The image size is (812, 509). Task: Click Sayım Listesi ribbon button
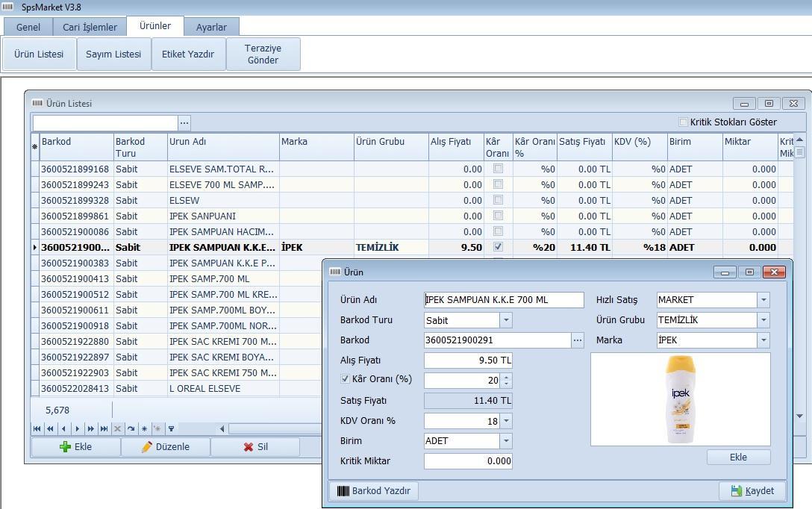113,54
